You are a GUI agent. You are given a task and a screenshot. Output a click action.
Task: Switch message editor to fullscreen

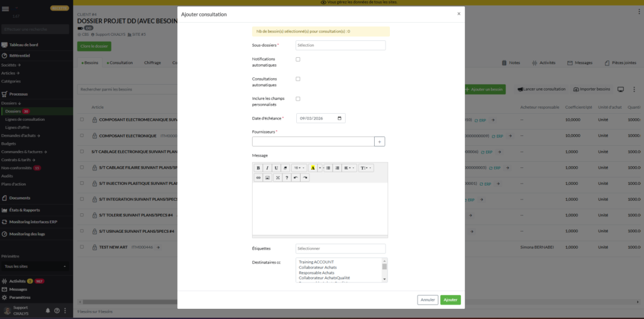277,178
